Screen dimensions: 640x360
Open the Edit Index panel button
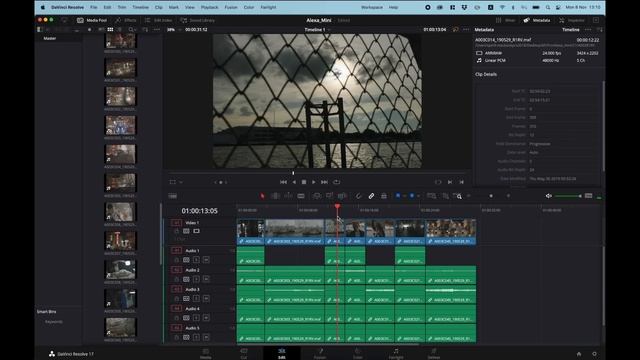[x=158, y=20]
